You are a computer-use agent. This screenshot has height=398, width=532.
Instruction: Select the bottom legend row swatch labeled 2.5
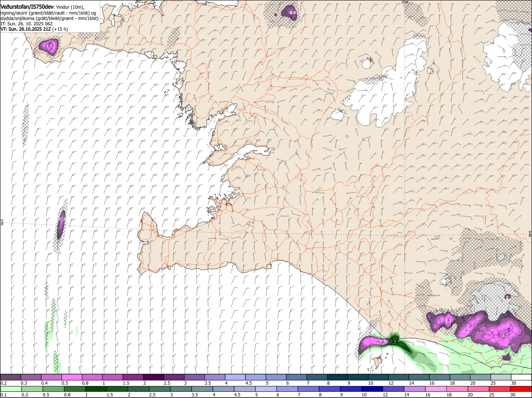(x=160, y=389)
